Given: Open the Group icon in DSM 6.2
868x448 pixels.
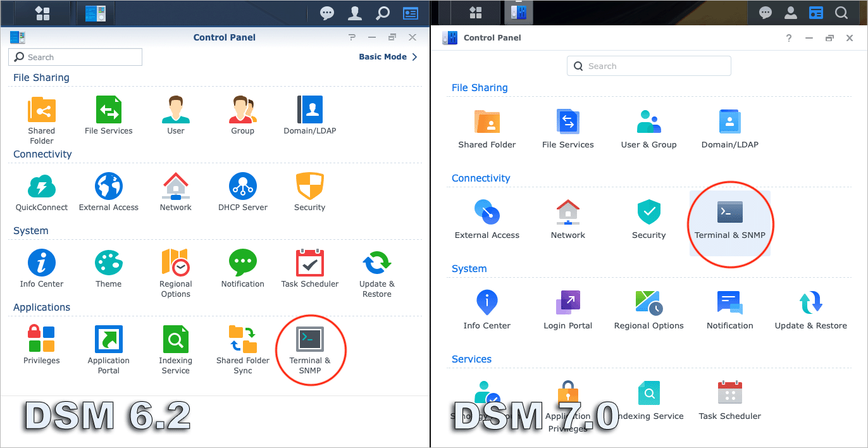Looking at the screenshot, I should (243, 115).
